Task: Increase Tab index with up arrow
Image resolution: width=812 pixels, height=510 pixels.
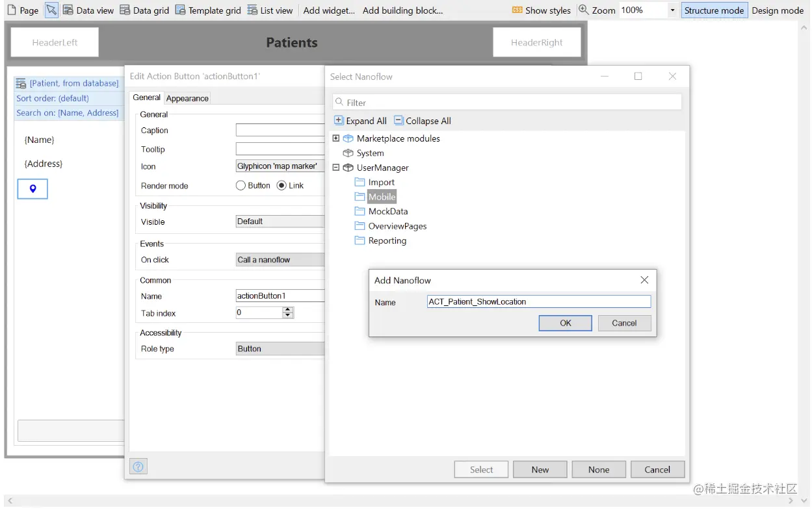Action: [x=288, y=310]
